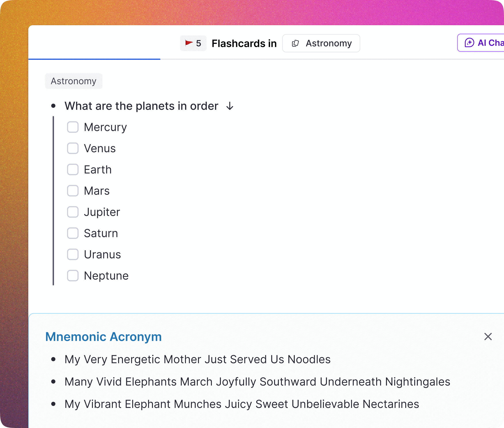Viewport: 504px width, 428px height.
Task: Check the Uranus checkbox
Action: coord(73,254)
